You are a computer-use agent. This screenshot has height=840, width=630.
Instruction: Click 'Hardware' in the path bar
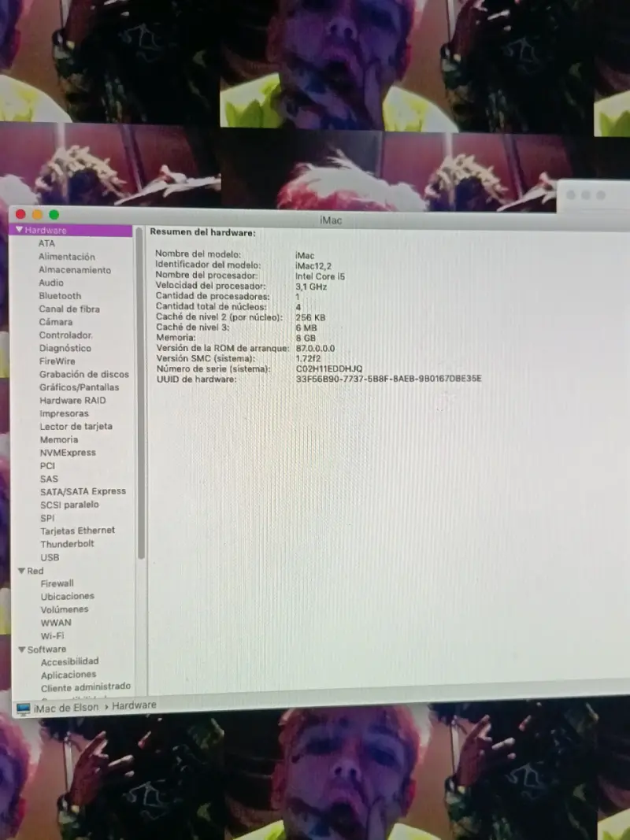click(134, 705)
